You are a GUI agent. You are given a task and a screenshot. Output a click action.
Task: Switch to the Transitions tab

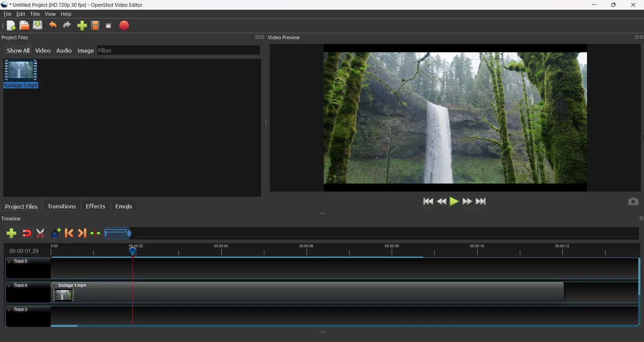61,206
